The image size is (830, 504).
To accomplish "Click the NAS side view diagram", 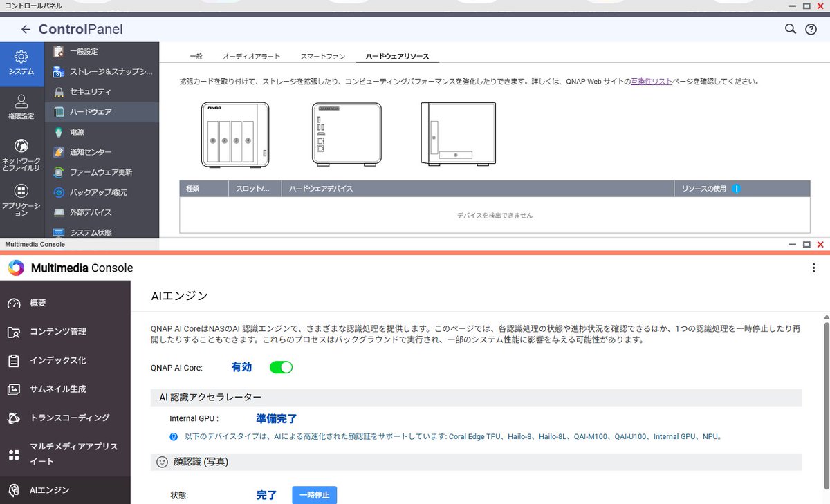I will tap(459, 135).
